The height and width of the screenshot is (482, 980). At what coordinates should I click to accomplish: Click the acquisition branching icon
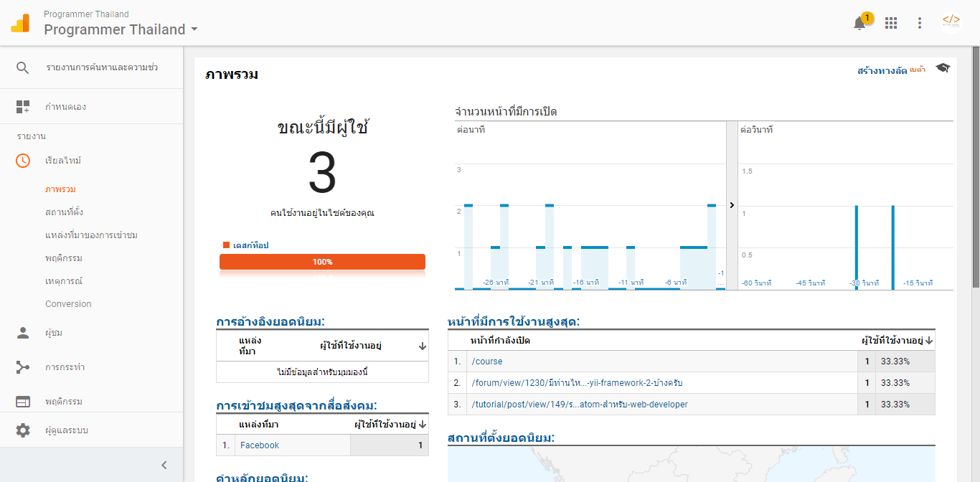click(x=23, y=367)
